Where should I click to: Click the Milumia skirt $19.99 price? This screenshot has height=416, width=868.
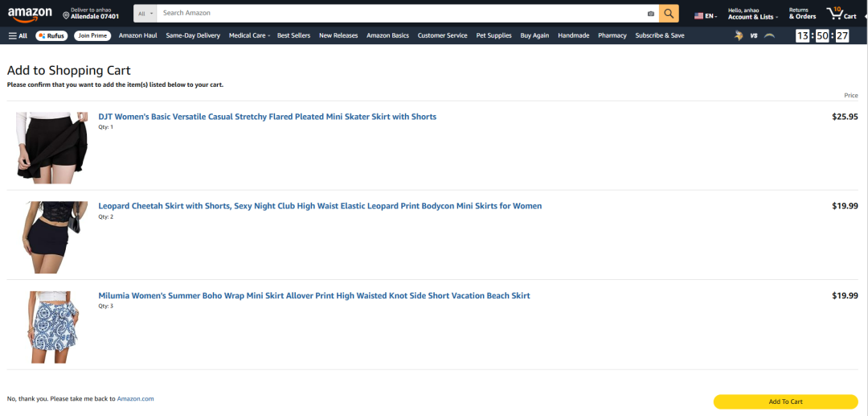point(845,296)
